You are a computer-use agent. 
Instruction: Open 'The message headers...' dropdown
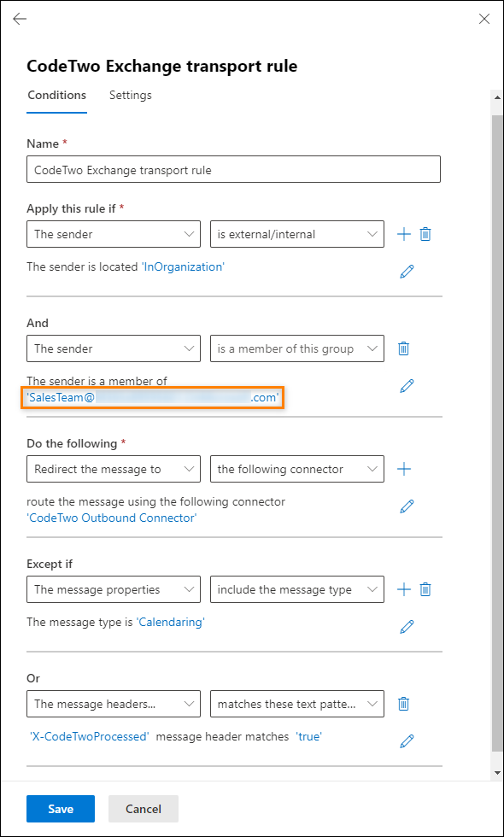click(x=114, y=704)
